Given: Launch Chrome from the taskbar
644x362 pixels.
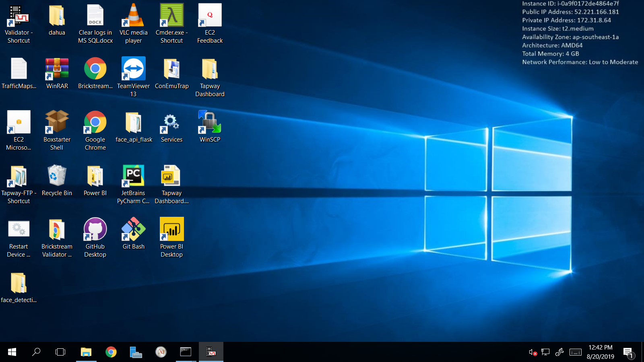Looking at the screenshot, I should pyautogui.click(x=111, y=352).
